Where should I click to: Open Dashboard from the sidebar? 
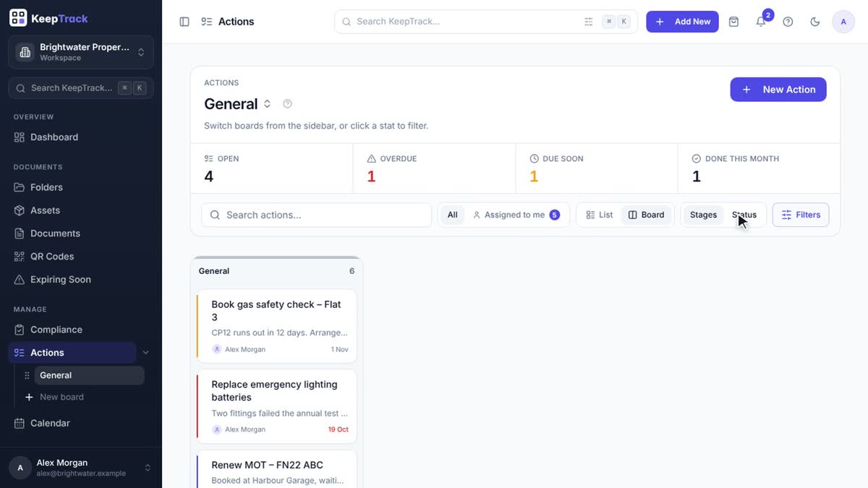81,137
